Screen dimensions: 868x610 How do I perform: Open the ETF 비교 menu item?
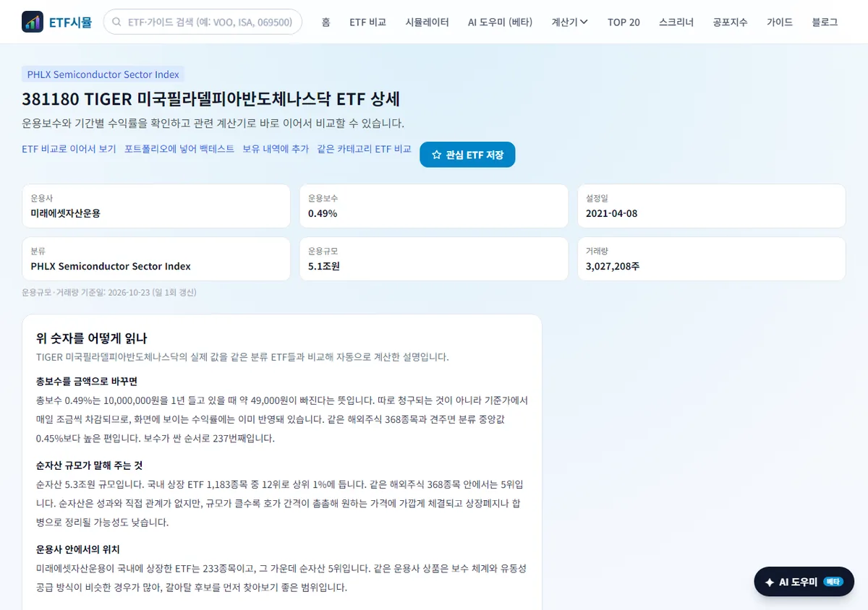point(367,22)
